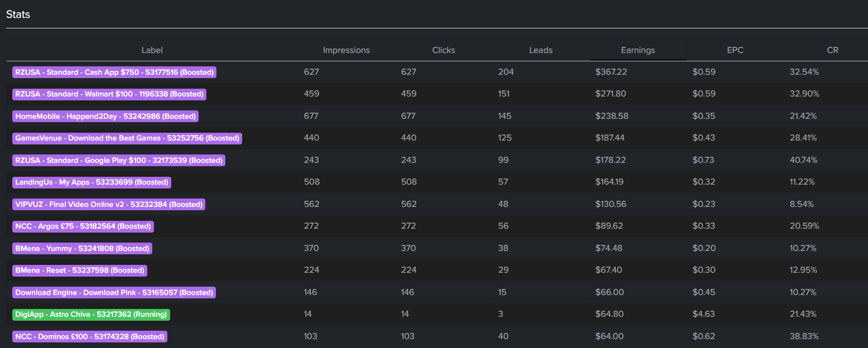Click the Earnings column header
Viewport: 868px width, 348px height.
coord(638,50)
